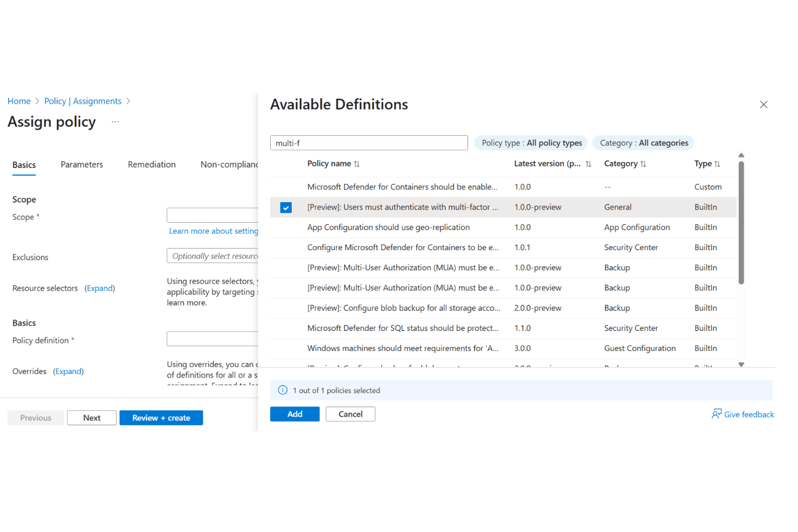Click the General category cell
The image size is (798, 532).
617,208
